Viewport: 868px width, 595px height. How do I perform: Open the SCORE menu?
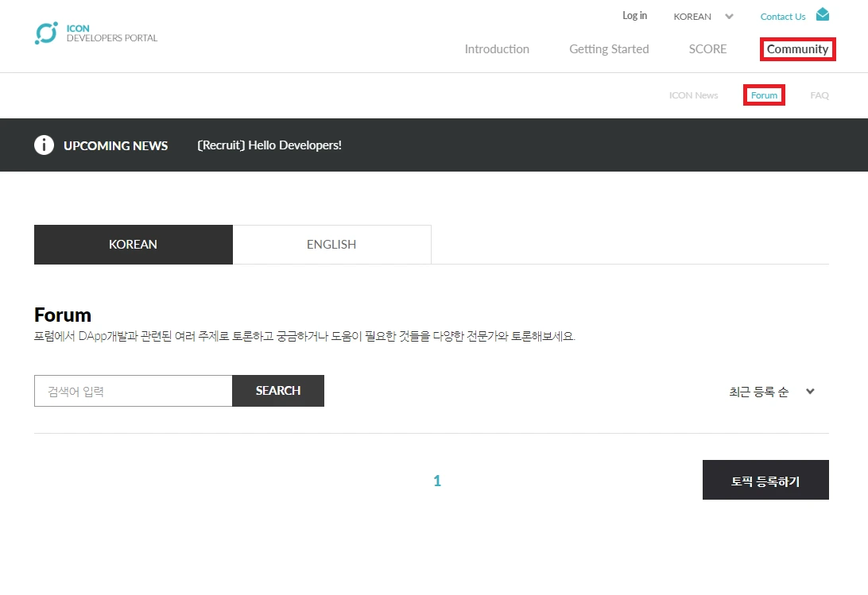707,49
